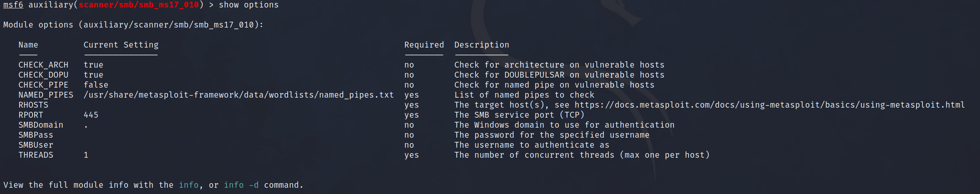Click the named_pipes.txt wordlist path

[x=239, y=95]
